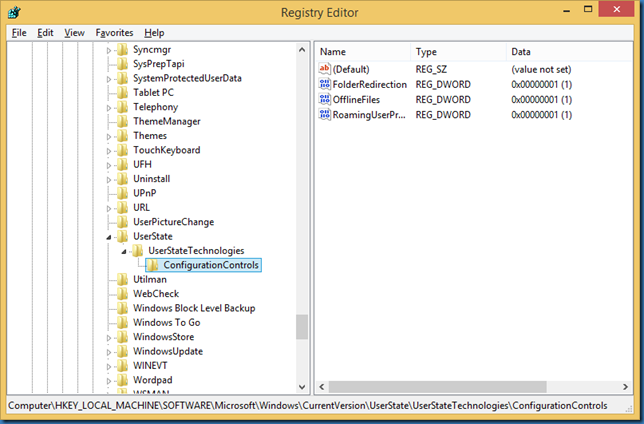Sort values by the Data column header
644x424 pixels.
tap(570, 52)
